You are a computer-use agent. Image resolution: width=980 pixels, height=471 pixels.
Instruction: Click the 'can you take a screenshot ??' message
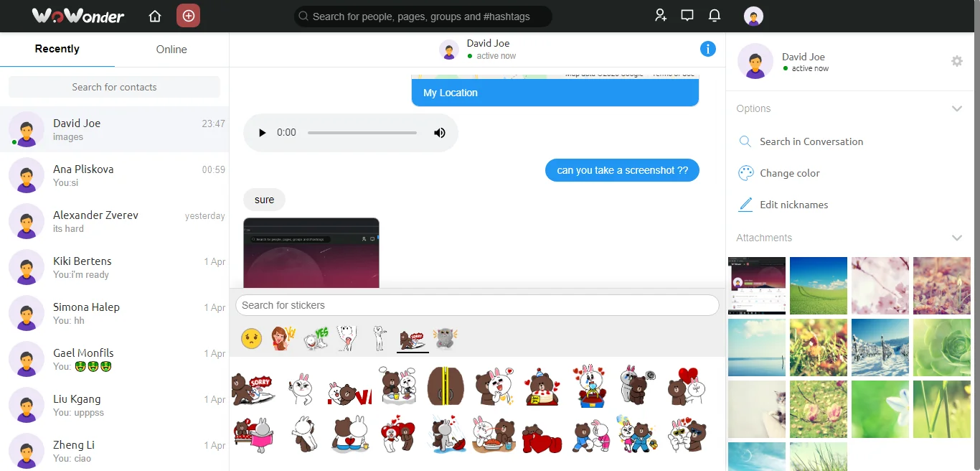coord(622,170)
